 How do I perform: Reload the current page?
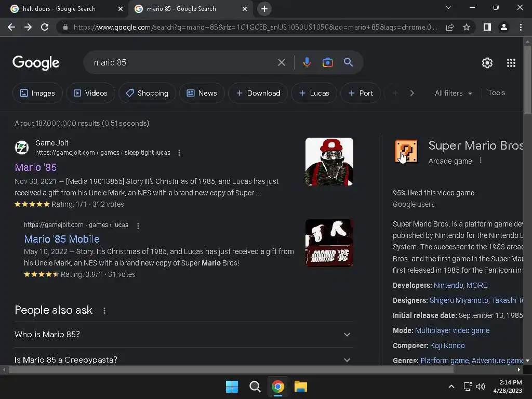click(x=45, y=27)
